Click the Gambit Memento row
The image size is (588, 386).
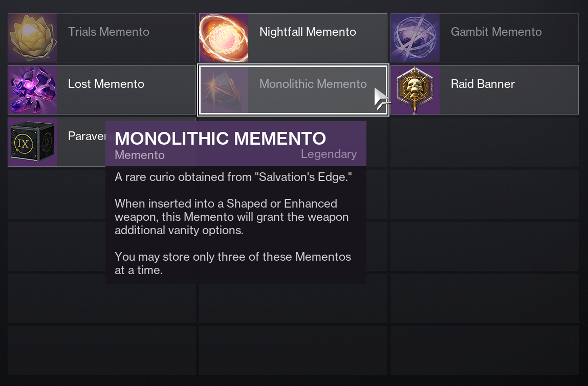tap(484, 37)
